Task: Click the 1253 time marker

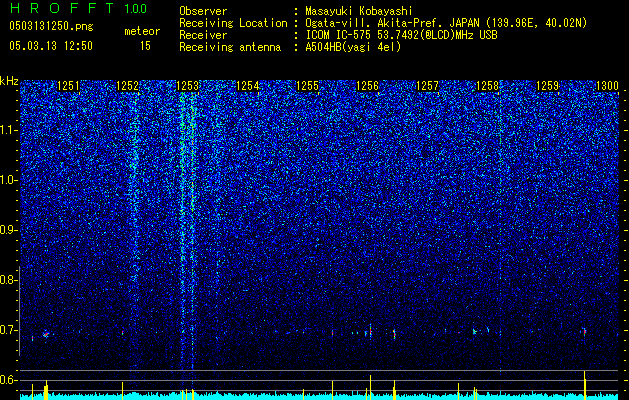Action: 188,85
